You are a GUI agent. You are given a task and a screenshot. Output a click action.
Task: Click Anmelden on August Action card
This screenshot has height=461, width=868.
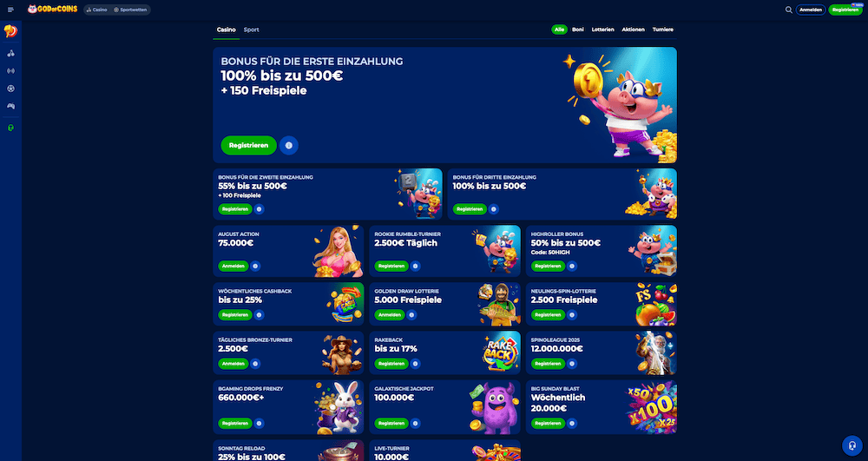[x=233, y=267]
